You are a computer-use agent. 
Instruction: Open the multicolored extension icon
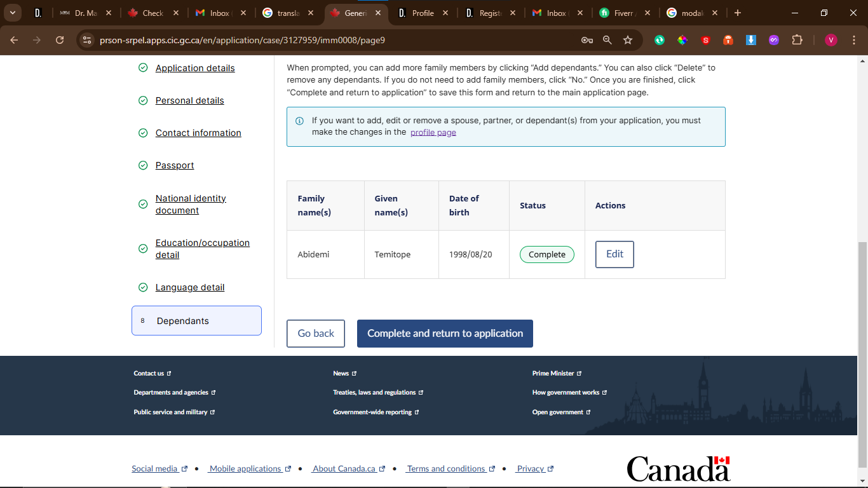tap(682, 40)
